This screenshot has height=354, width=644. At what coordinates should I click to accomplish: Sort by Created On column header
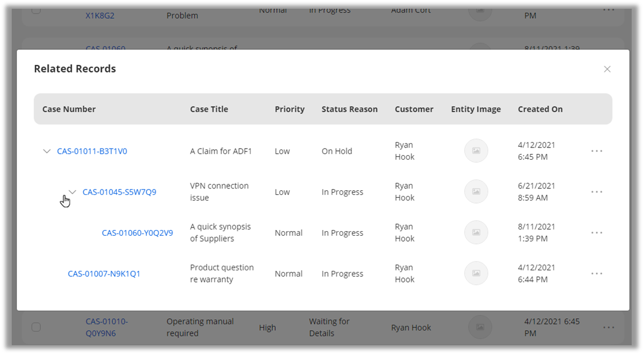(540, 109)
